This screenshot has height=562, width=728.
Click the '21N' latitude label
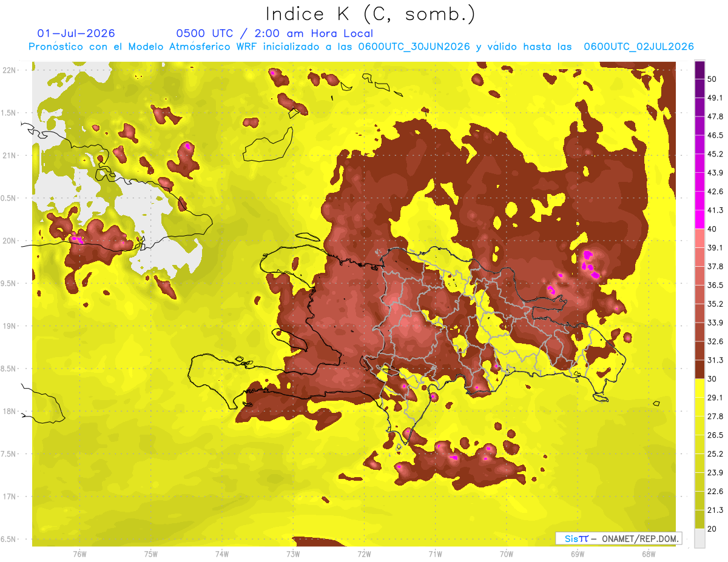point(10,155)
